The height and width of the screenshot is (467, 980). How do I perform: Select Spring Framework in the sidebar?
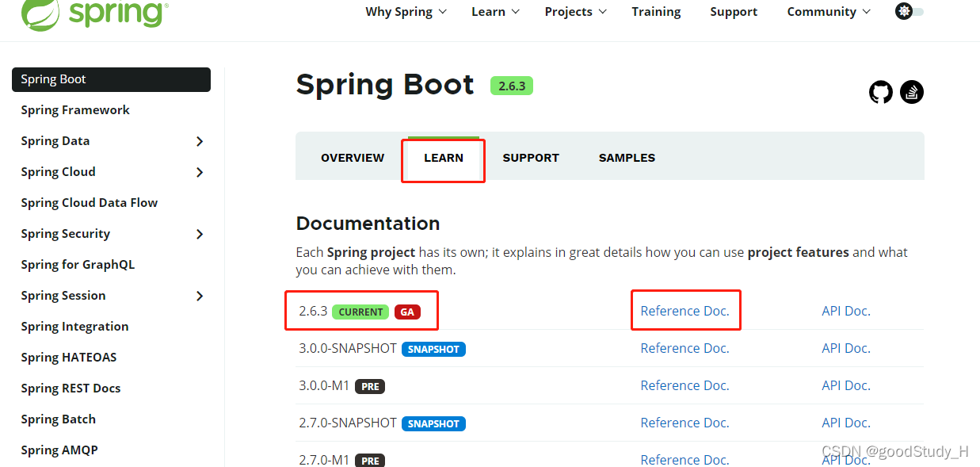point(75,110)
